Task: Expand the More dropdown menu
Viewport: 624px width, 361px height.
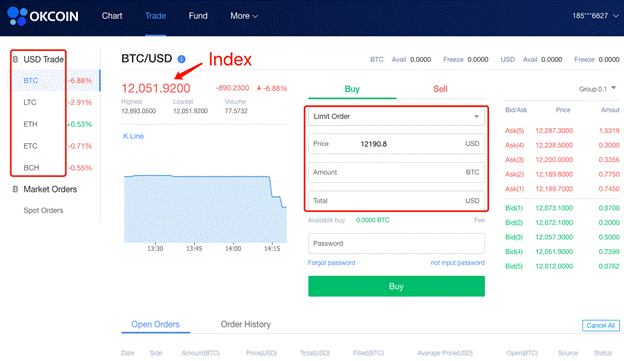Action: [244, 16]
